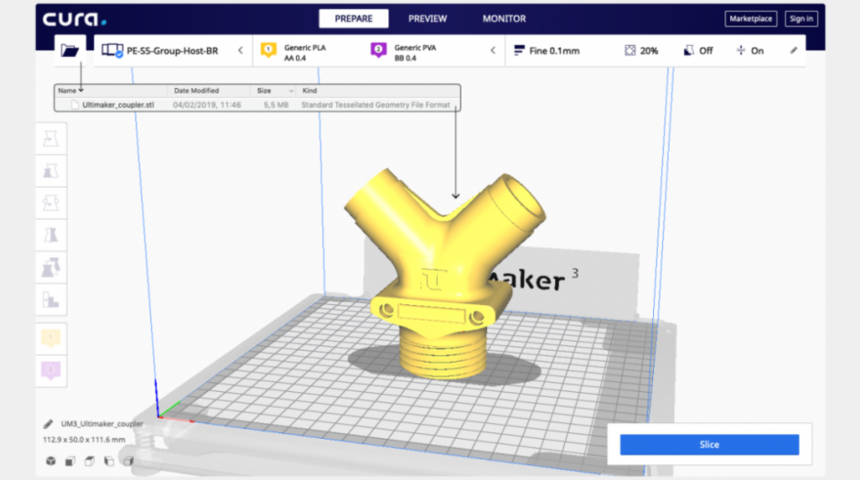The height and width of the screenshot is (480, 860).
Task: Open Size column sort chevron
Action: coord(291,91)
